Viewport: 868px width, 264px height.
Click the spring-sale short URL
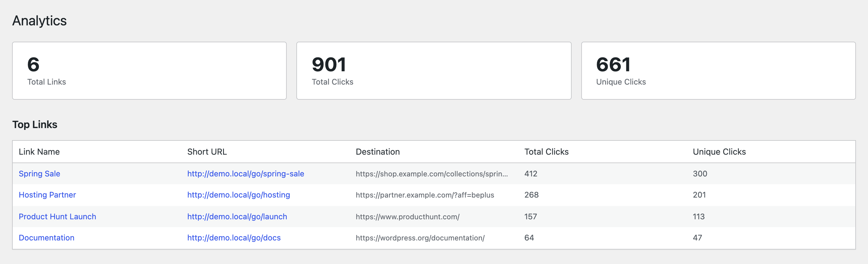[246, 174]
